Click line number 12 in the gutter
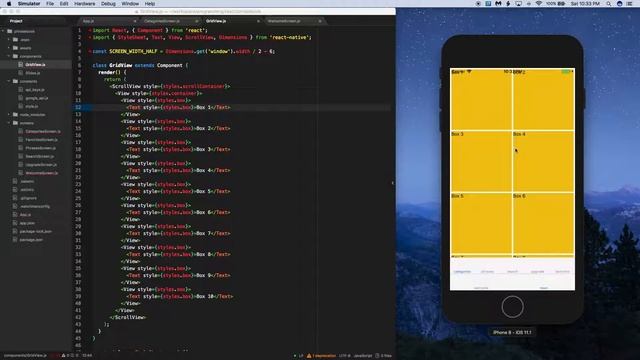 point(78,107)
